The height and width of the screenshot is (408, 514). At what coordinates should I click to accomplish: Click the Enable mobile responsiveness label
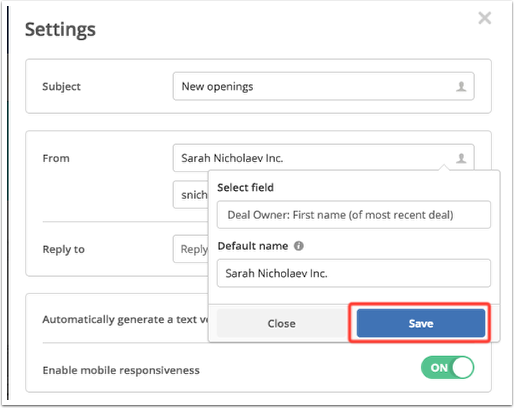[x=121, y=370]
